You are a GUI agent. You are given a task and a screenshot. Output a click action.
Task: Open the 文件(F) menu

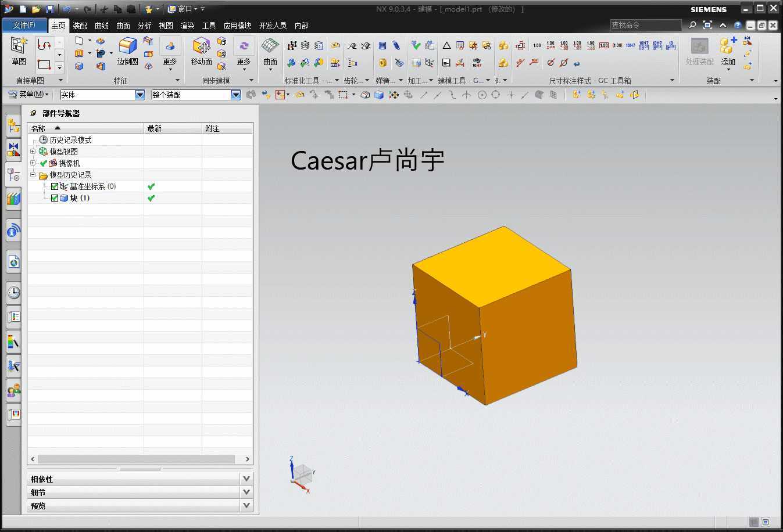pyautogui.click(x=24, y=25)
